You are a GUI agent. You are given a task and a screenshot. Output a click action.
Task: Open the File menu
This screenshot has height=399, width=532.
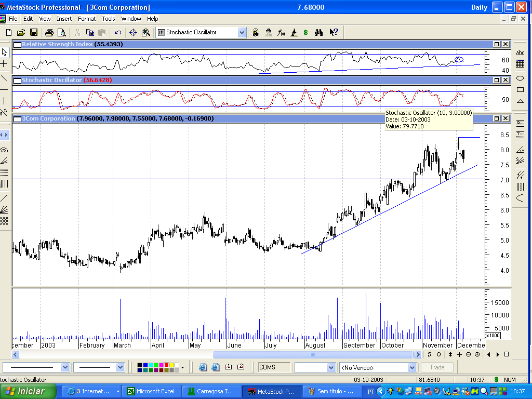13,19
